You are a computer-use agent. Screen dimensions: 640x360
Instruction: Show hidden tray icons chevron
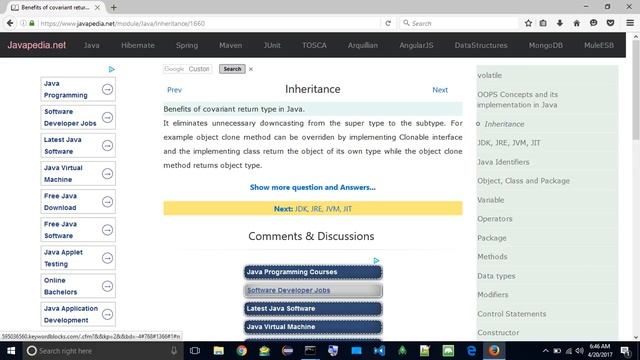point(545,351)
